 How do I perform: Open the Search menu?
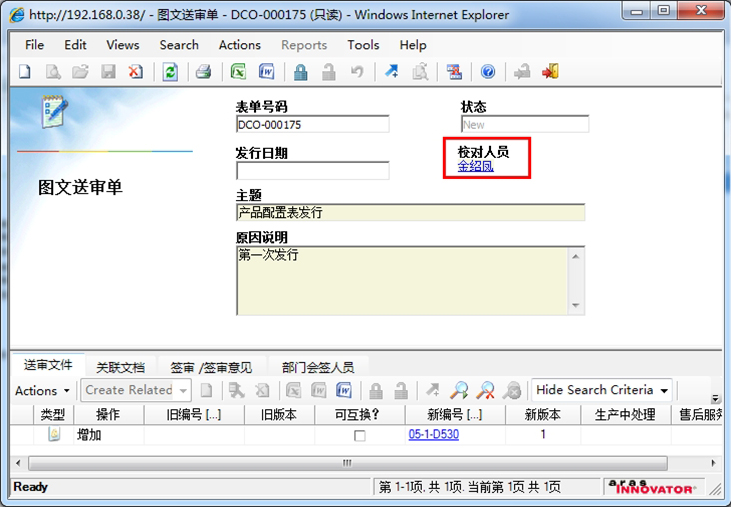coord(179,45)
